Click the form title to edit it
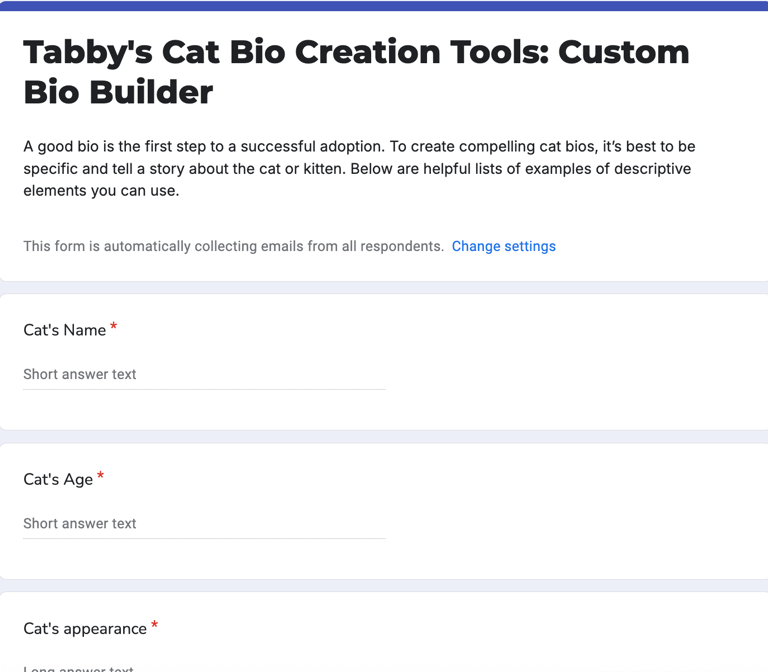 356,71
